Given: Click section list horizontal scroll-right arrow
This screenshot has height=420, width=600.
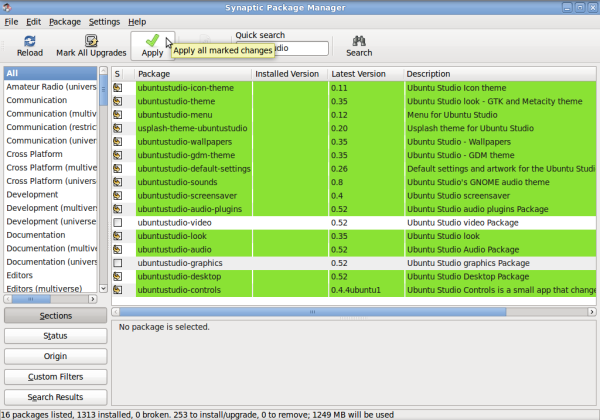Looking at the screenshot, I should pos(93,299).
